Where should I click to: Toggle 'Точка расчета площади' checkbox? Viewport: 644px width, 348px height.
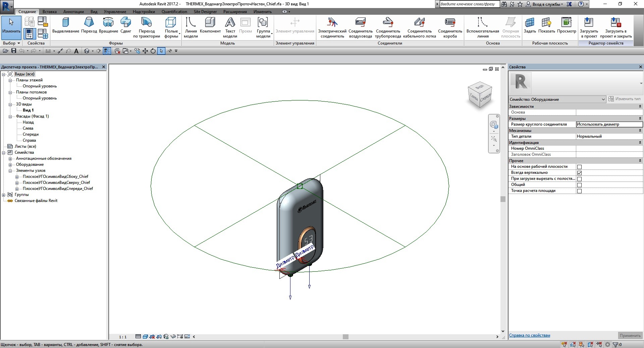579,191
